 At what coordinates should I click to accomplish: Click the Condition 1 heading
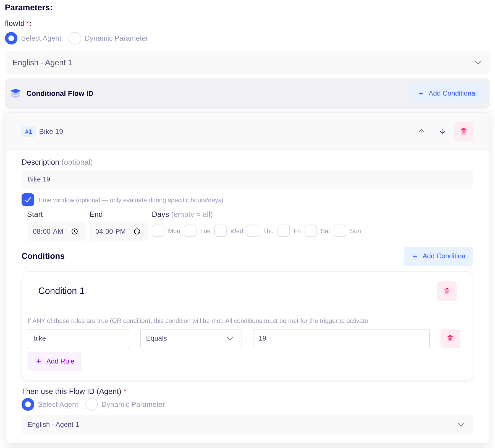[x=61, y=291]
